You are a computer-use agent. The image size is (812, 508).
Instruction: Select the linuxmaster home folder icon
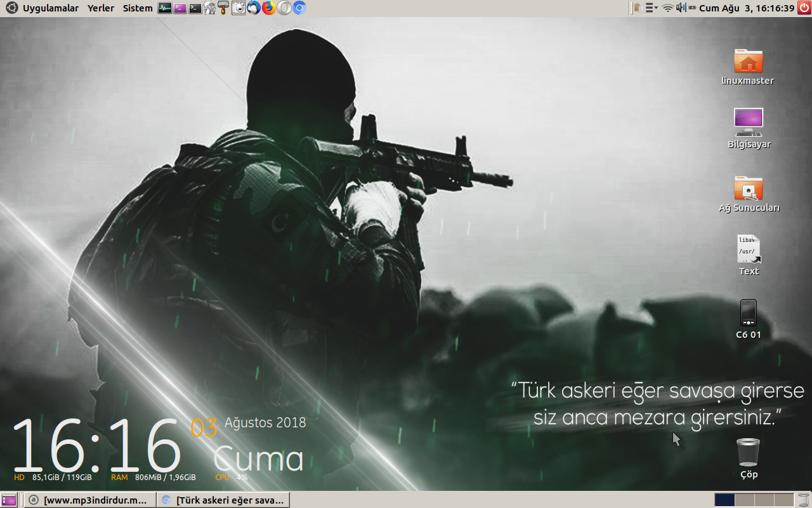pos(748,67)
